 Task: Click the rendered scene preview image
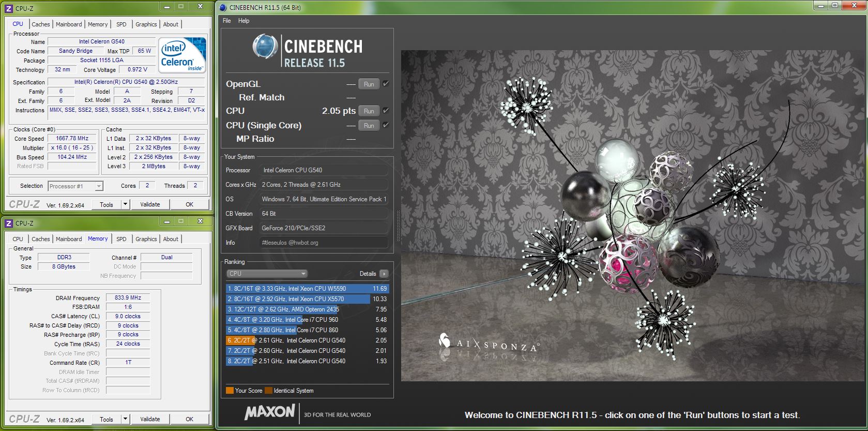(x=632, y=216)
